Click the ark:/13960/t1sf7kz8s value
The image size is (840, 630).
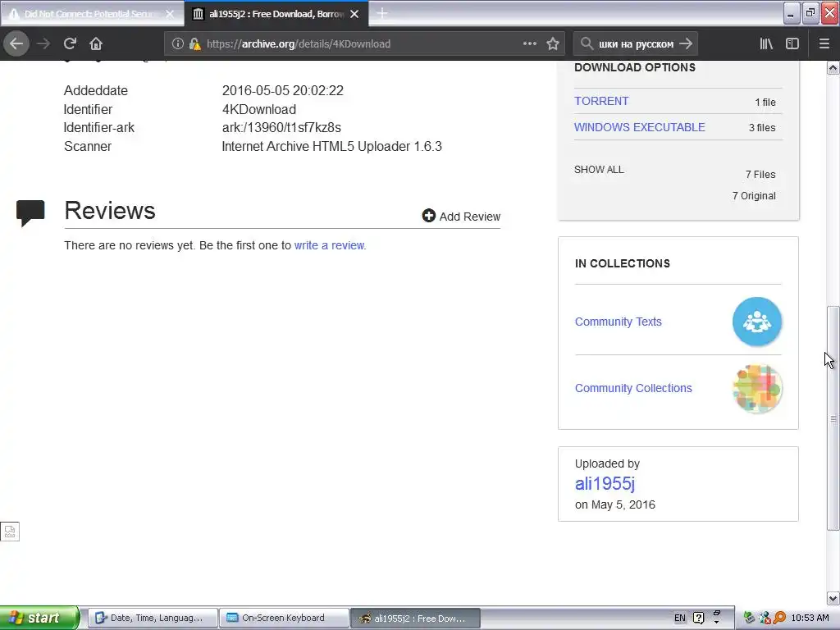click(x=281, y=127)
